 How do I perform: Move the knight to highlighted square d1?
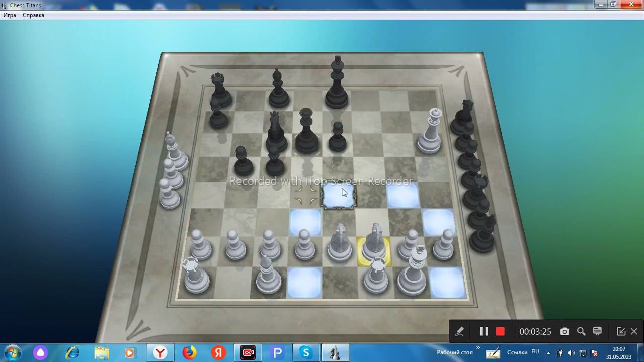pyautogui.click(x=304, y=282)
